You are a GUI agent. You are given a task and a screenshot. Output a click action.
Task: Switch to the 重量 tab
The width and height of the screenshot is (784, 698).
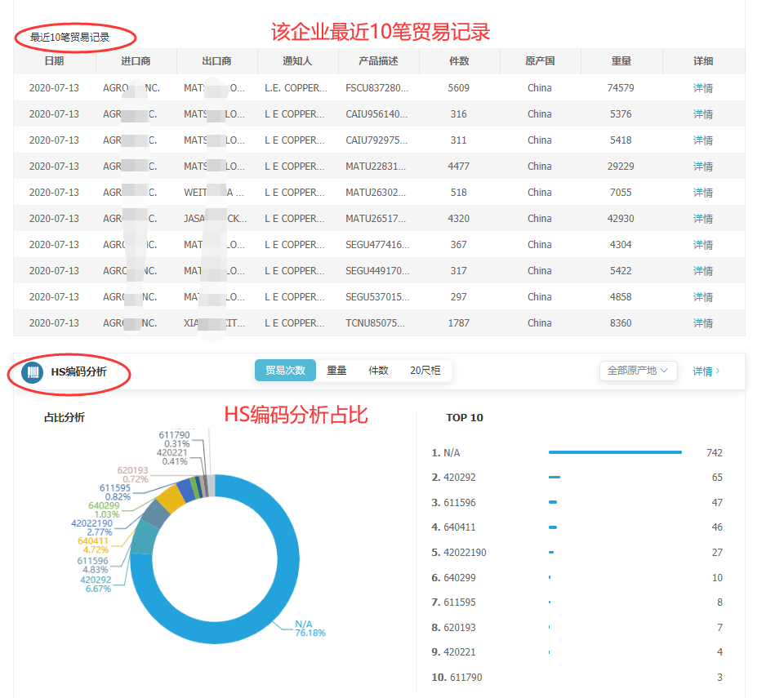(336, 370)
